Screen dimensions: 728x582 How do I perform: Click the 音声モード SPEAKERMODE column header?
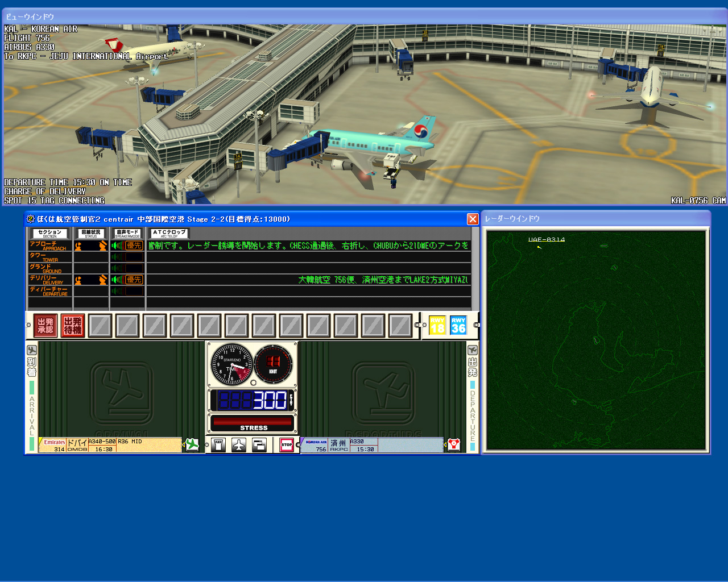tap(127, 234)
